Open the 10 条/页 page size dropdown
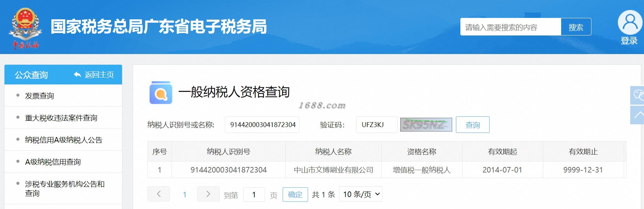The image size is (644, 209). click(x=360, y=194)
